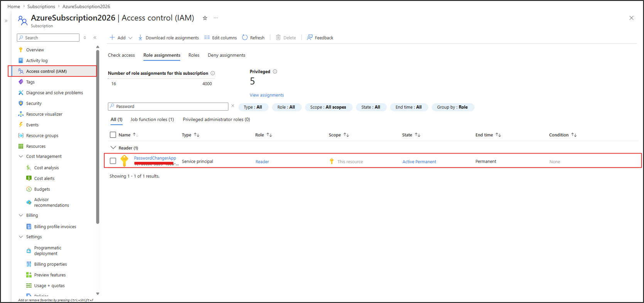Viewport: 644px width, 303px height.
Task: Select the All (1) tab
Action: [x=116, y=120]
